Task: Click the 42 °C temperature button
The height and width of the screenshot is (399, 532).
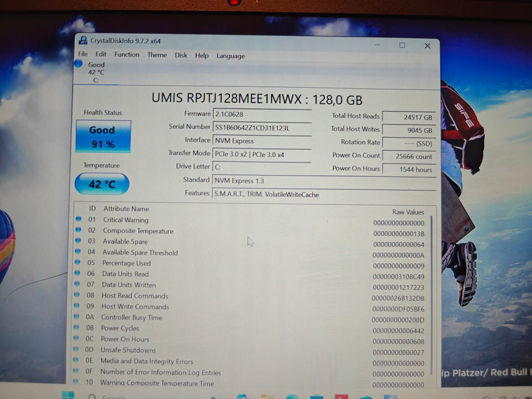Action: point(102,184)
